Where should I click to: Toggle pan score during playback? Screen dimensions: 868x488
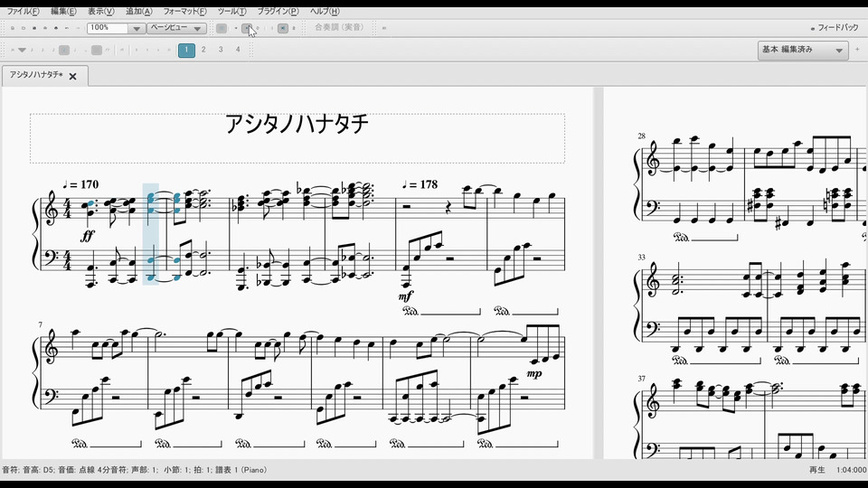(x=283, y=28)
